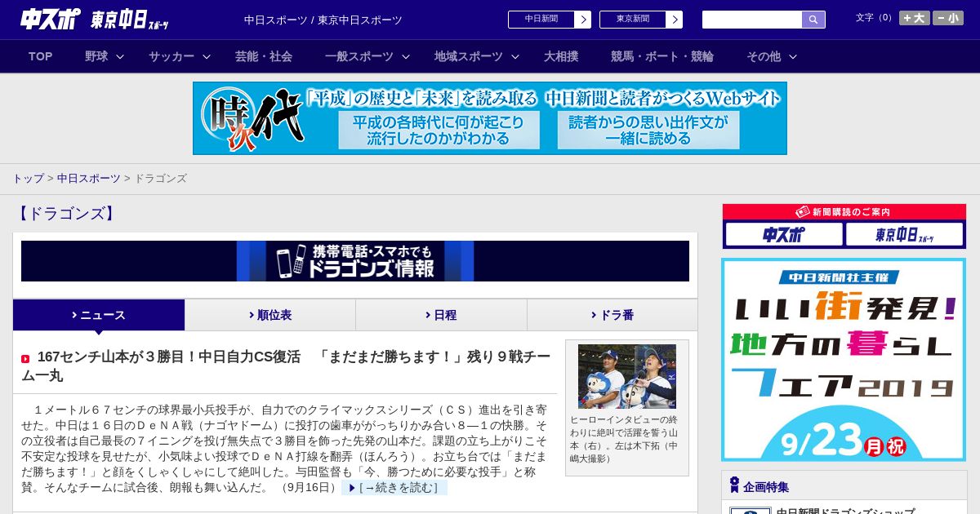Open the 167センチ山本が3勝目 article headline
The height and width of the screenshot is (514, 980).
[x=286, y=366]
